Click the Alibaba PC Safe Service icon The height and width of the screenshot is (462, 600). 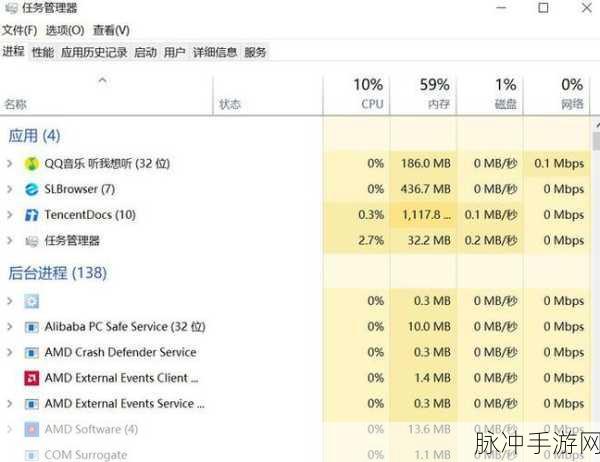pyautogui.click(x=32, y=327)
